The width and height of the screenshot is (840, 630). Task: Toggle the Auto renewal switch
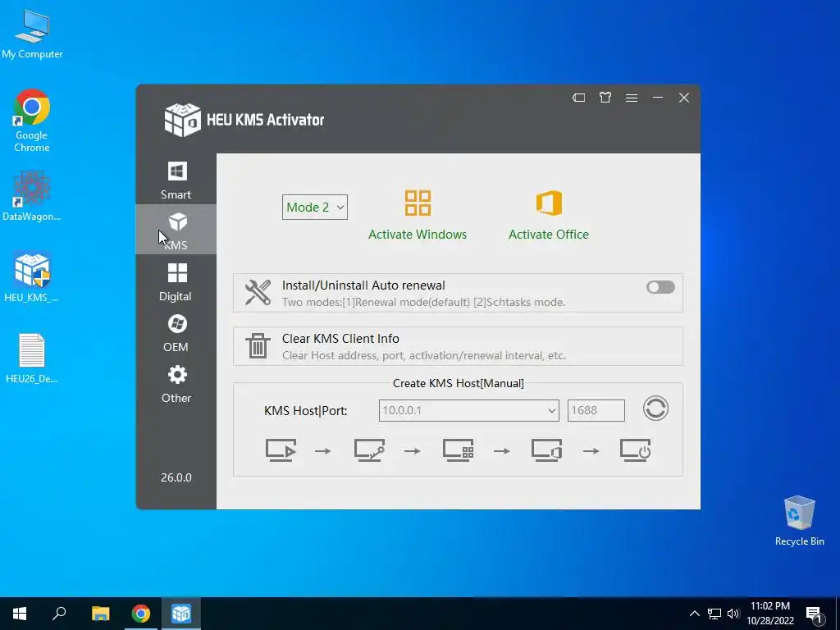click(x=660, y=287)
